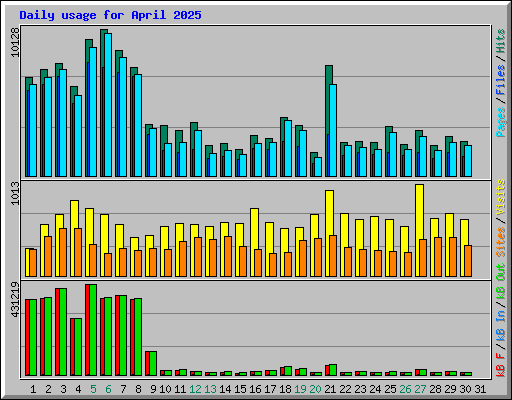The width and height of the screenshot is (512, 400).
Task: Select day 17 on the x-axis
Action: 270,389
